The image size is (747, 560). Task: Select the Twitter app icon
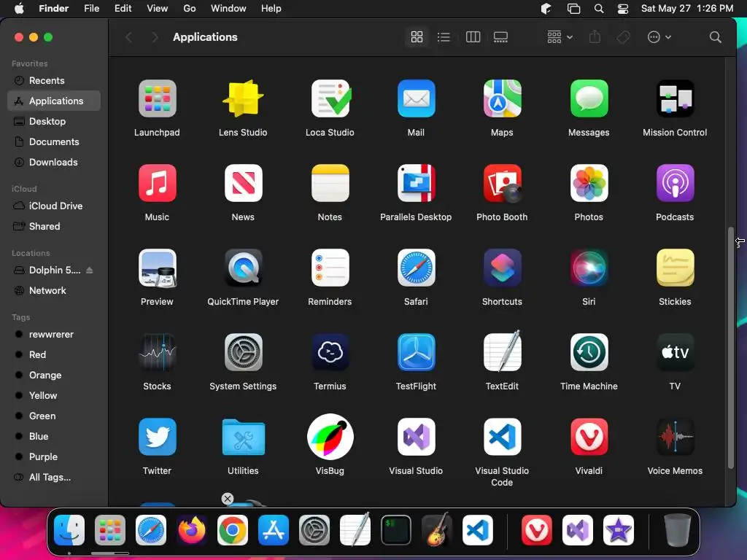[158, 437]
